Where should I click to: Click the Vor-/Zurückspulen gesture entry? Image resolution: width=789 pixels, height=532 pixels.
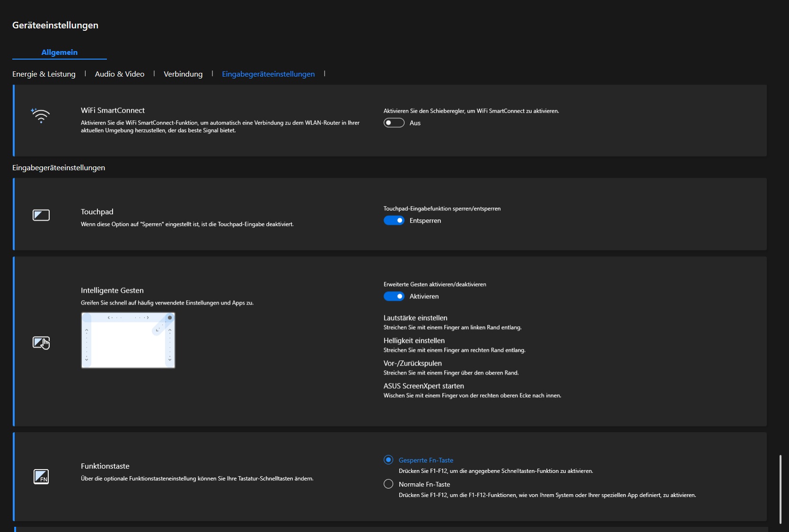(412, 363)
